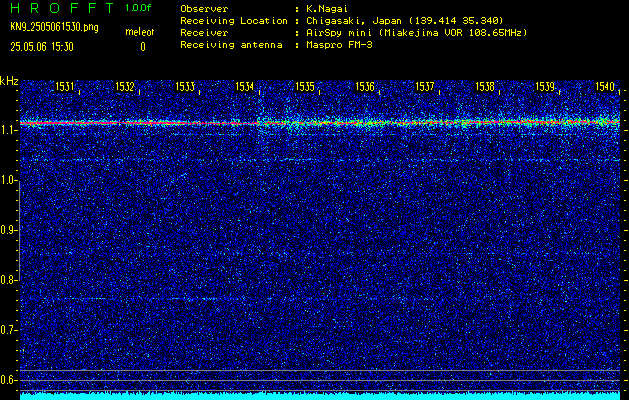Click the 1532 time marker
Image resolution: width=629 pixels, height=400 pixels.
[125, 86]
